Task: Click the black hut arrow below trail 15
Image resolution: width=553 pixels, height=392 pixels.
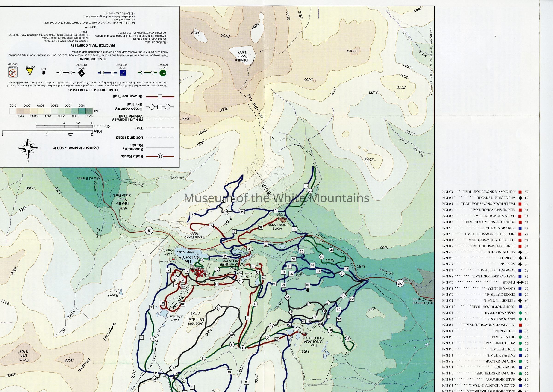Action: 308,290
